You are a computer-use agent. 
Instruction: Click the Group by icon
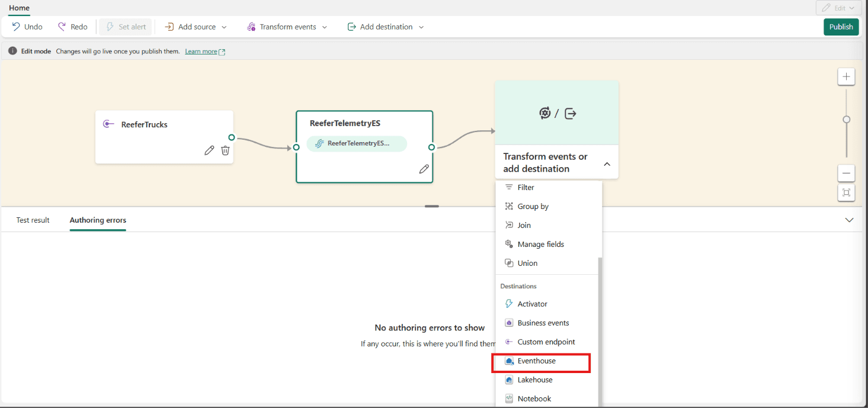pyautogui.click(x=508, y=206)
